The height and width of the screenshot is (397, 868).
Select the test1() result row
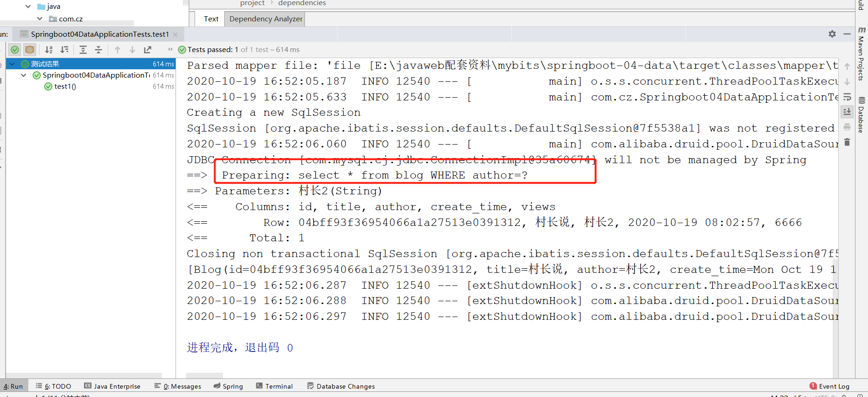91,86
